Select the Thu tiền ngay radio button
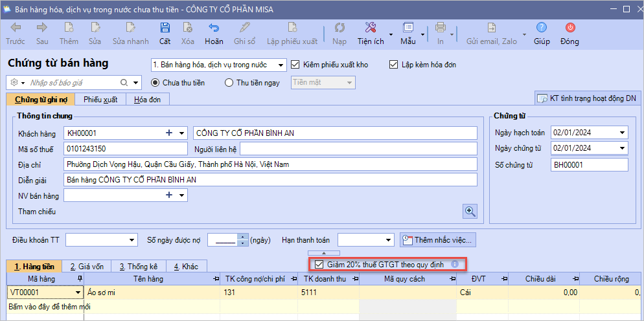 pyautogui.click(x=229, y=83)
